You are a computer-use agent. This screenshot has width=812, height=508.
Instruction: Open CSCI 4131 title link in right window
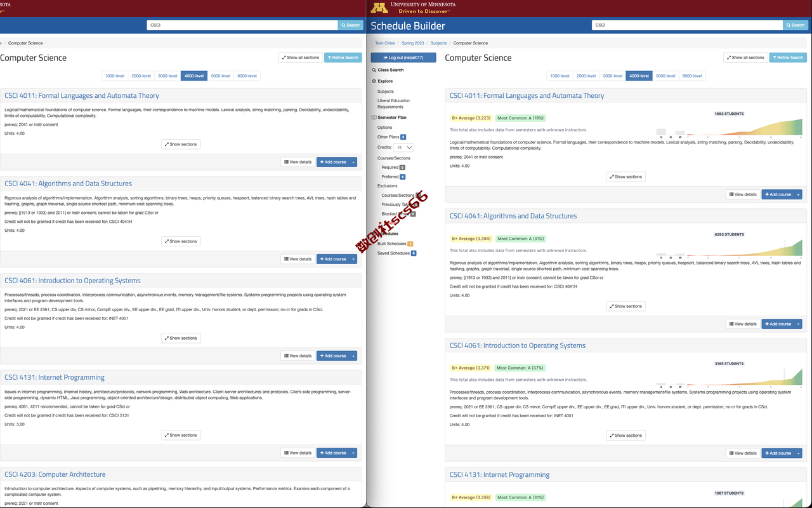(500, 475)
